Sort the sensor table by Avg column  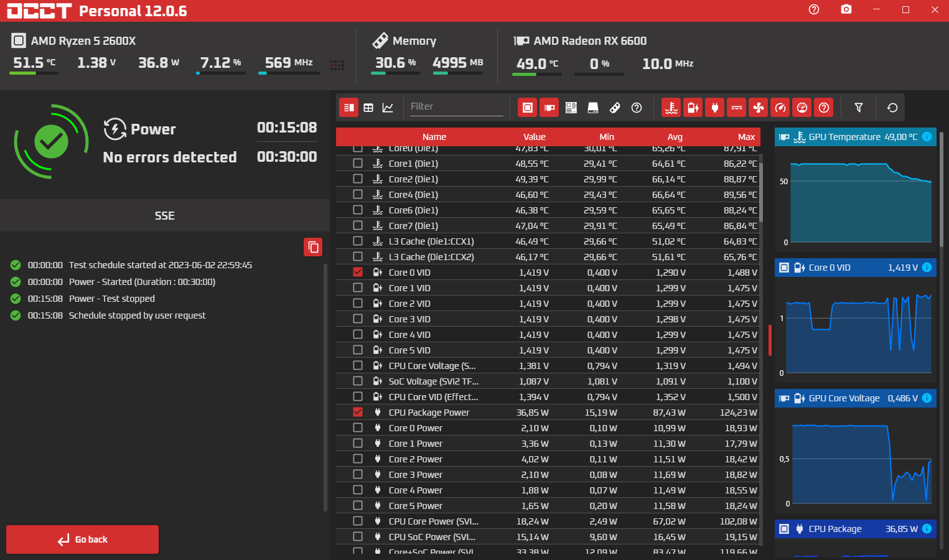click(675, 137)
